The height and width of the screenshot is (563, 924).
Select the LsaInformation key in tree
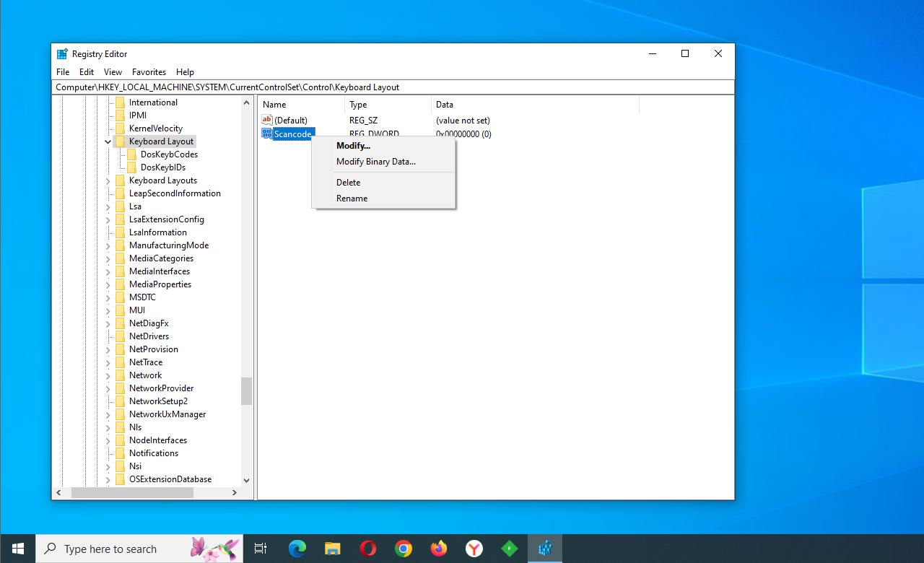(x=157, y=232)
